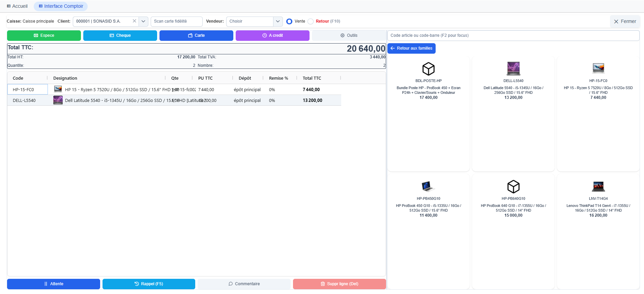Click the 11 400,00 price of HP-PB450G10

pos(429,215)
